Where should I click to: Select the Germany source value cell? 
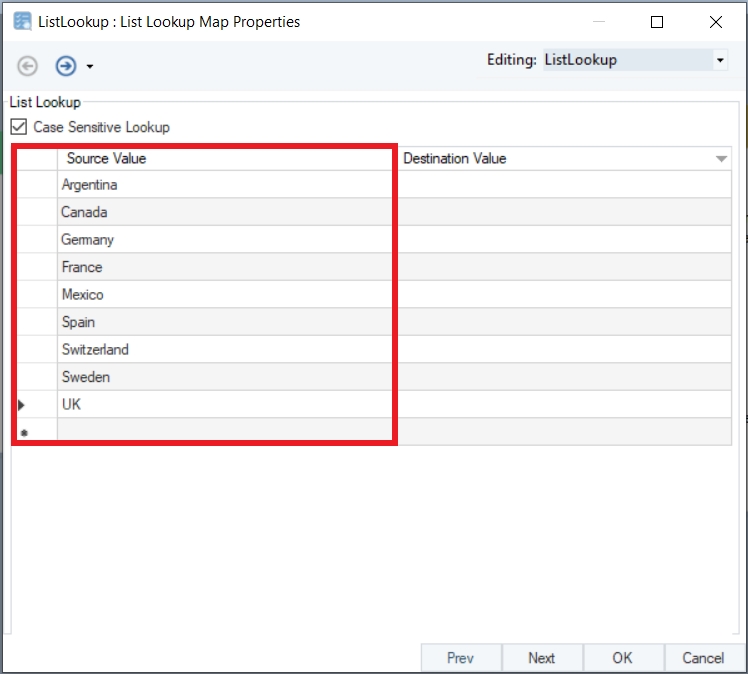(x=225, y=240)
